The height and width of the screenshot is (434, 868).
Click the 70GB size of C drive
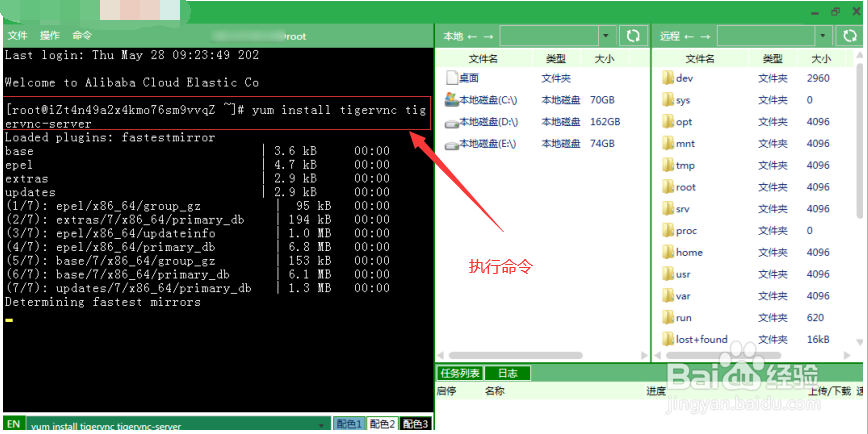tap(602, 100)
